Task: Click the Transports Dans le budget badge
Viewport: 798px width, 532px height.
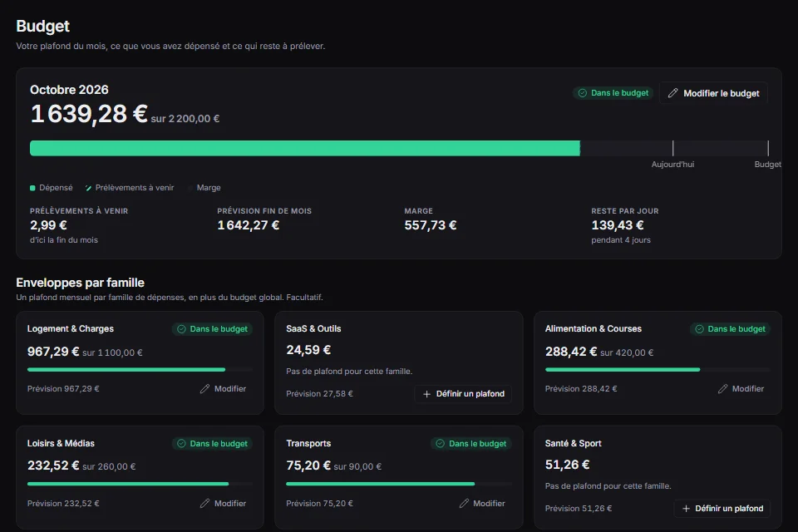Action: tap(470, 444)
